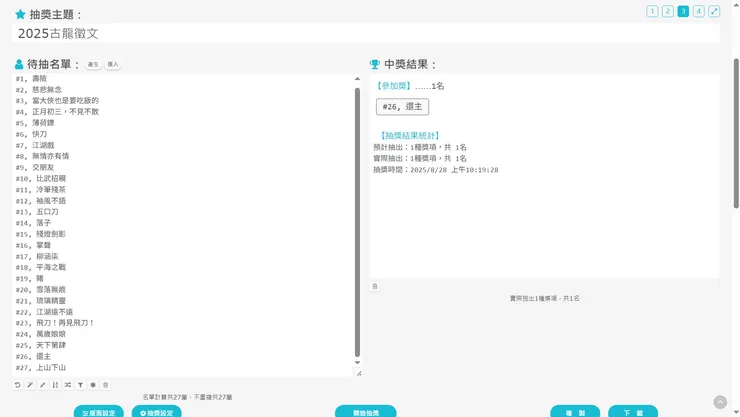Click the page vertical scrollbar thumb on the right edge

pos(736,133)
